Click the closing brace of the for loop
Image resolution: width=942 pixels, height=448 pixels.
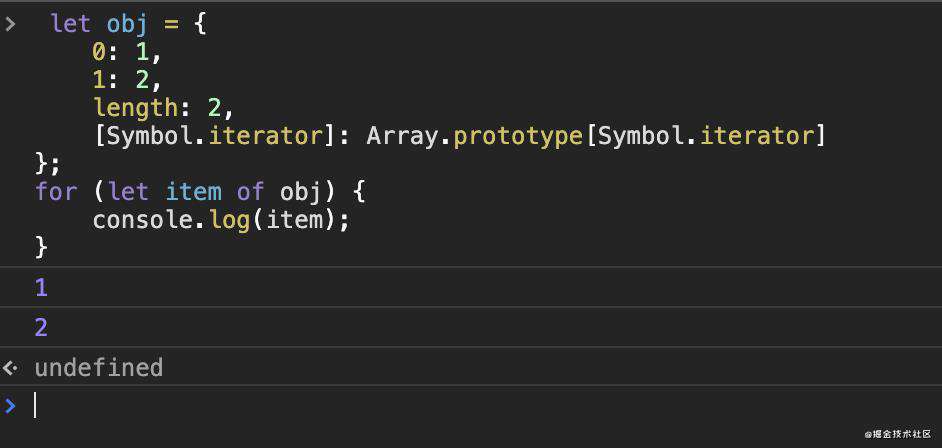(41, 248)
